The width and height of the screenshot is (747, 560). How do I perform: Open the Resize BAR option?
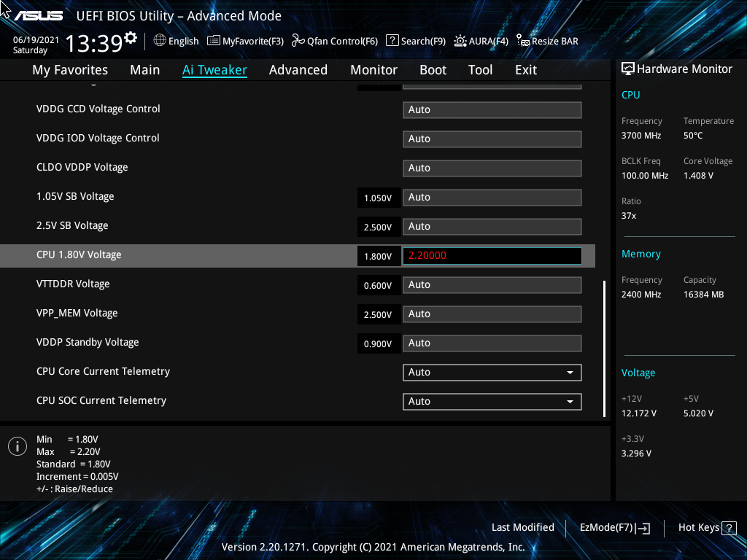pos(547,42)
